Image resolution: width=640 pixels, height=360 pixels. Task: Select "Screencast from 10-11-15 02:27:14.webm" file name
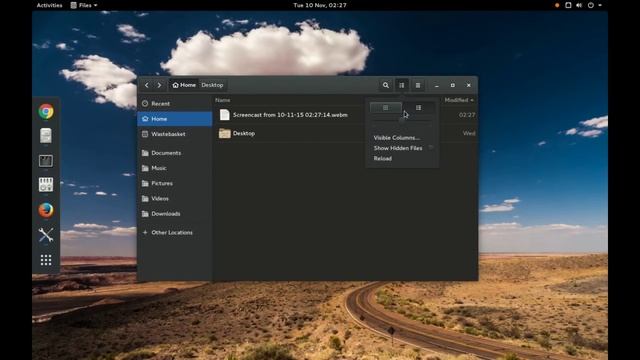[290, 115]
